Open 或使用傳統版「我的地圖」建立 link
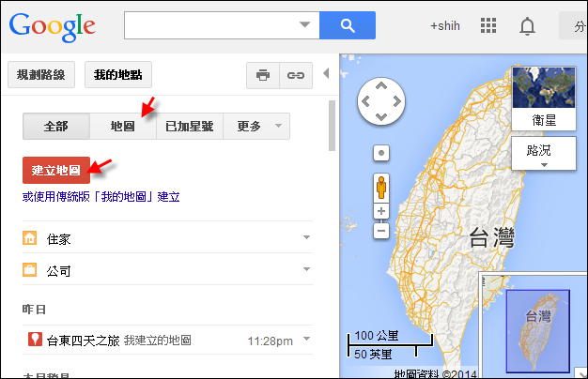 click(101, 197)
